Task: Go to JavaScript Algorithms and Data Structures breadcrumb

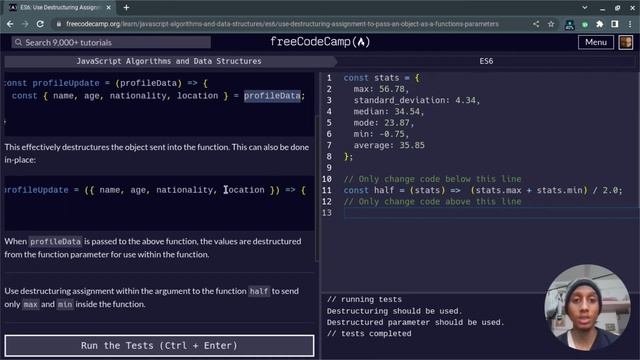Action: (x=169, y=61)
